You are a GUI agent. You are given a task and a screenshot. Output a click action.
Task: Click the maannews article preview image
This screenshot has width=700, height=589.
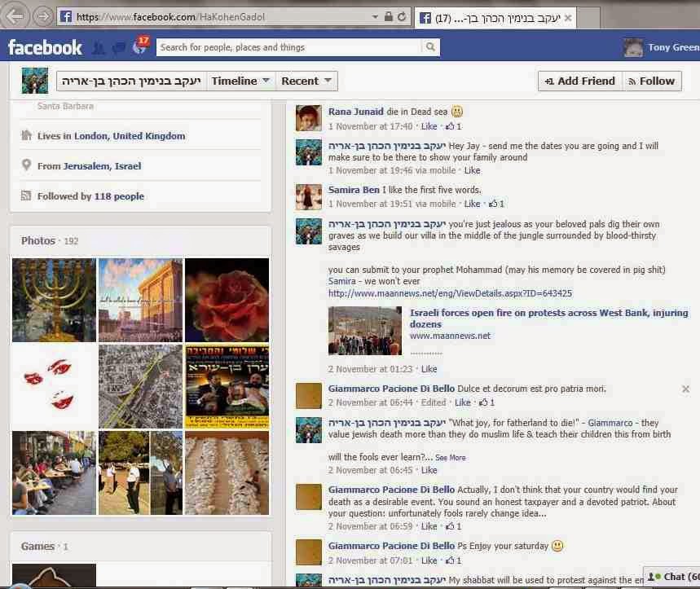(365, 331)
